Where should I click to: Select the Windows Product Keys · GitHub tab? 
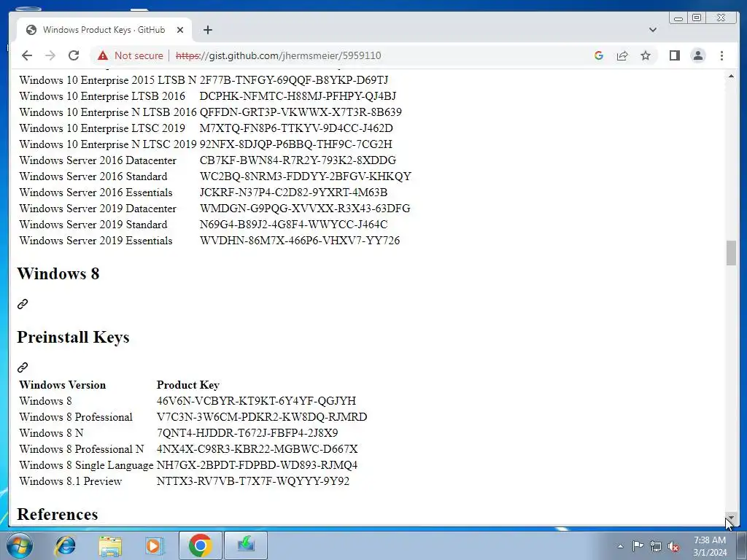[x=104, y=30]
